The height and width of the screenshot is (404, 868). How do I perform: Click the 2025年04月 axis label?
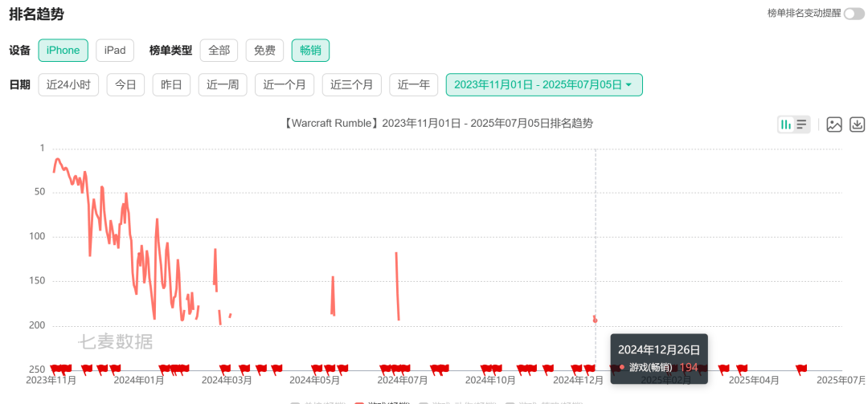(x=754, y=380)
